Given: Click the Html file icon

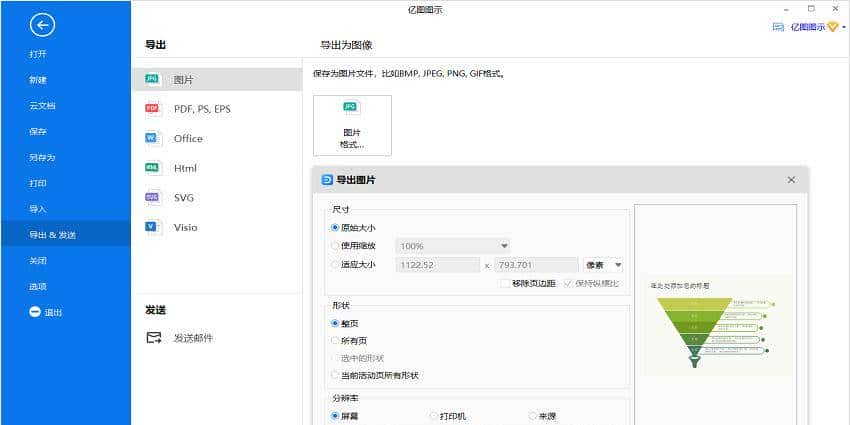Looking at the screenshot, I should tap(153, 168).
